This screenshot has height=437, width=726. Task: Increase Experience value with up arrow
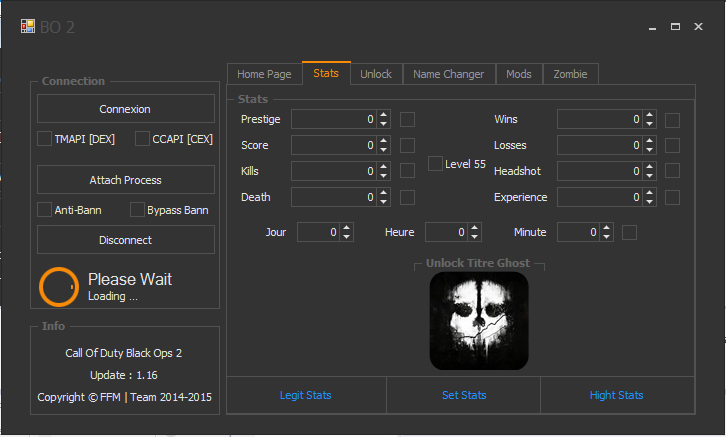click(x=650, y=193)
